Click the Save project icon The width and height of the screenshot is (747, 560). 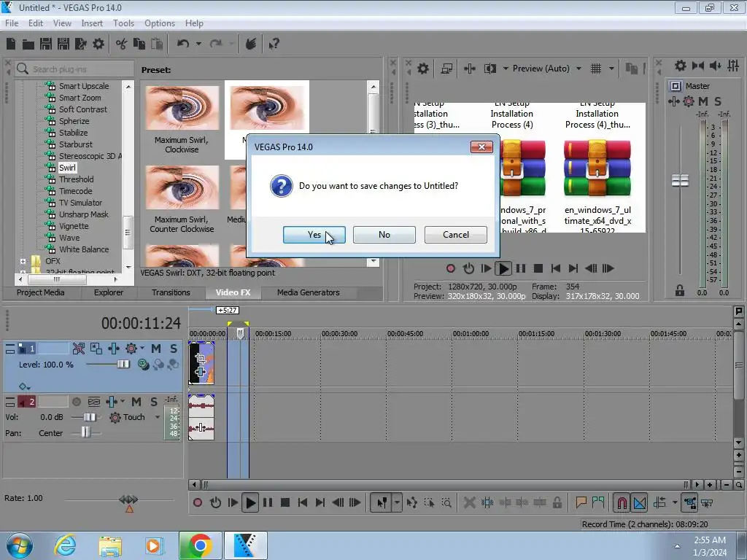click(x=46, y=44)
